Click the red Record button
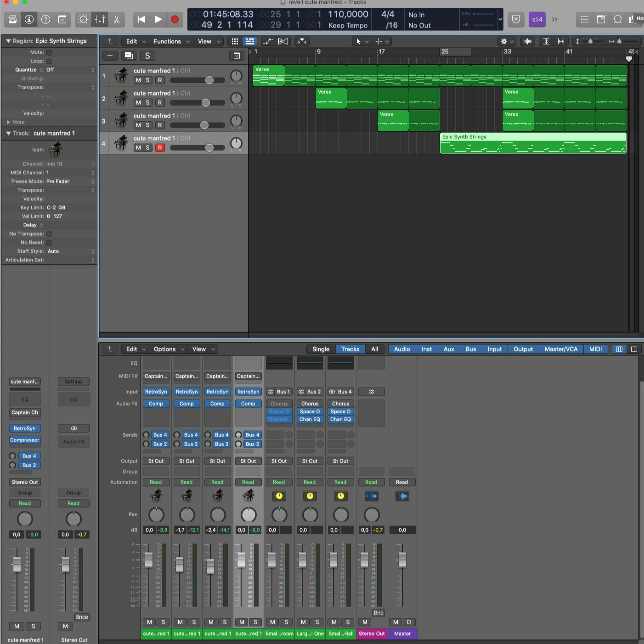 [x=174, y=19]
